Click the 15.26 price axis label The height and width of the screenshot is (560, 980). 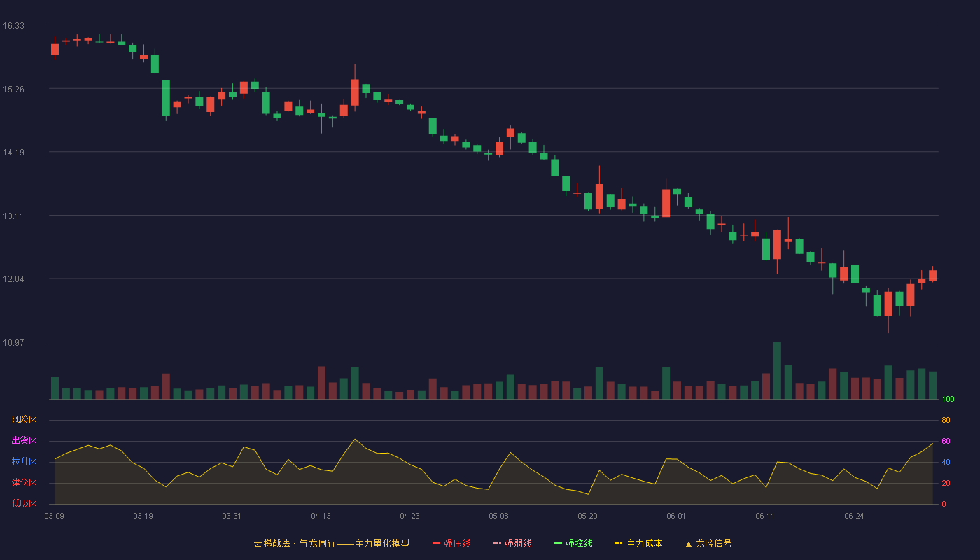pos(13,90)
